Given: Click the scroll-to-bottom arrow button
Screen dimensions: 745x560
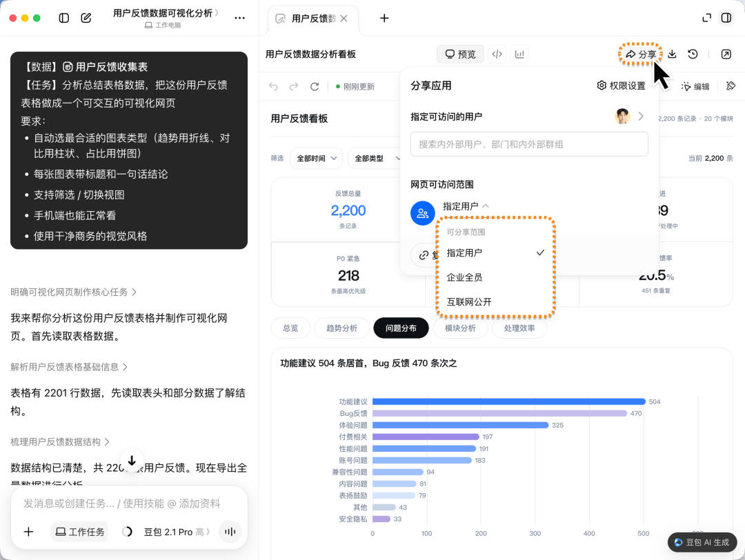Looking at the screenshot, I should click(x=132, y=460).
